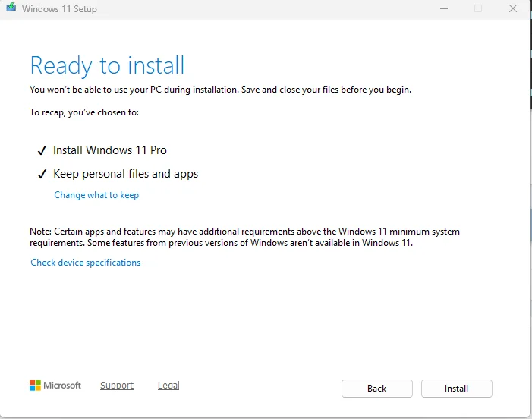Minimize the Windows 11 Setup window
The height and width of the screenshot is (419, 532).
click(444, 9)
